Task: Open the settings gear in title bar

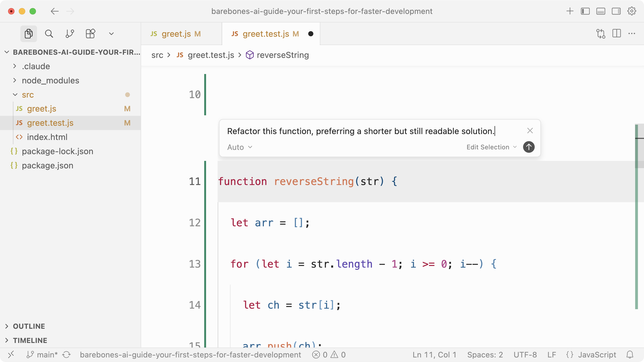Action: pos(632,11)
